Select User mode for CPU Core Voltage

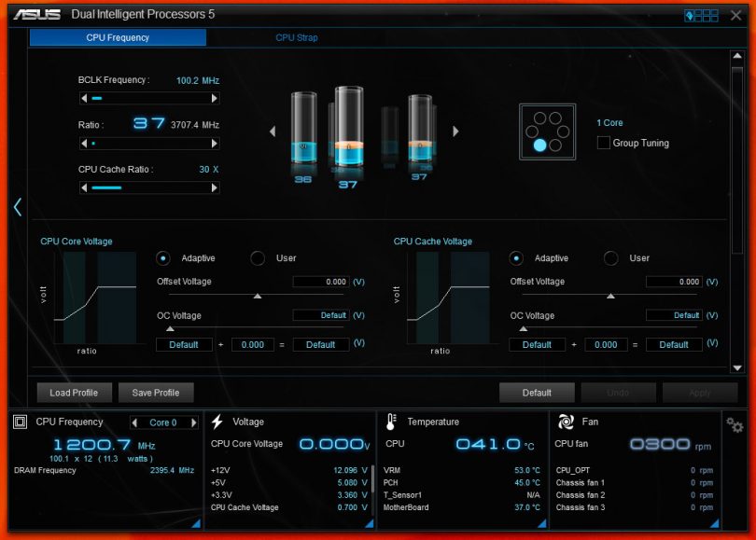(258, 258)
